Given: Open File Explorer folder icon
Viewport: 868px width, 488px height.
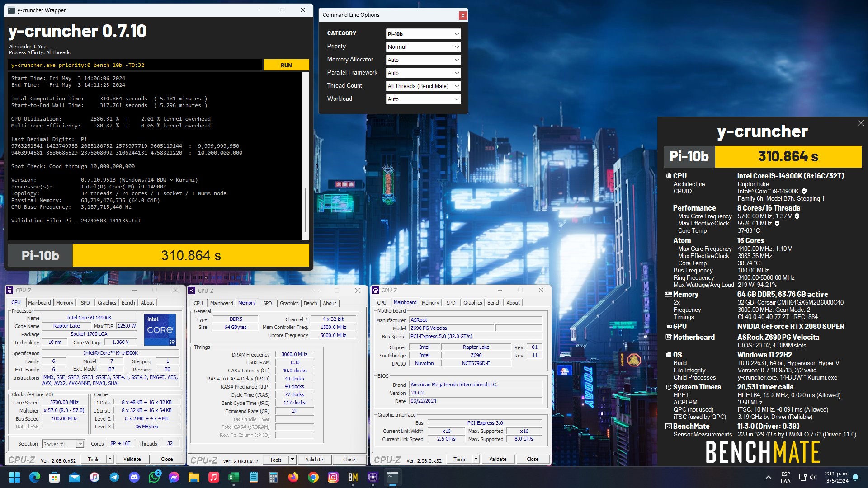Looking at the screenshot, I should pos(194,477).
